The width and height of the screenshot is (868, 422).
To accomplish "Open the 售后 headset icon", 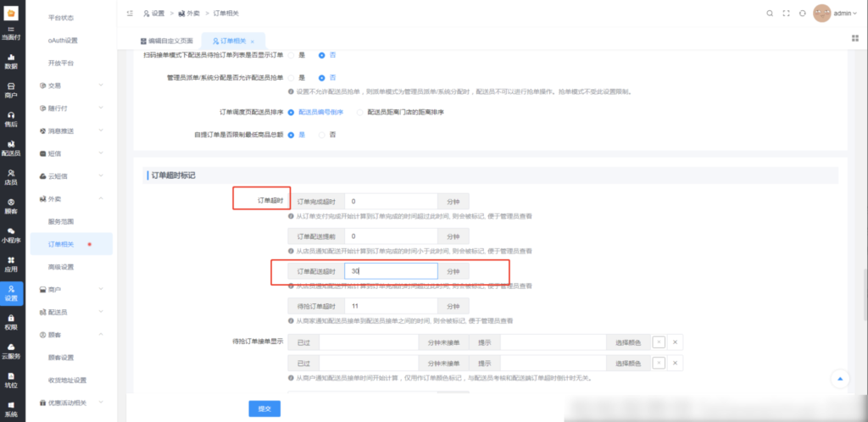I will (x=11, y=119).
